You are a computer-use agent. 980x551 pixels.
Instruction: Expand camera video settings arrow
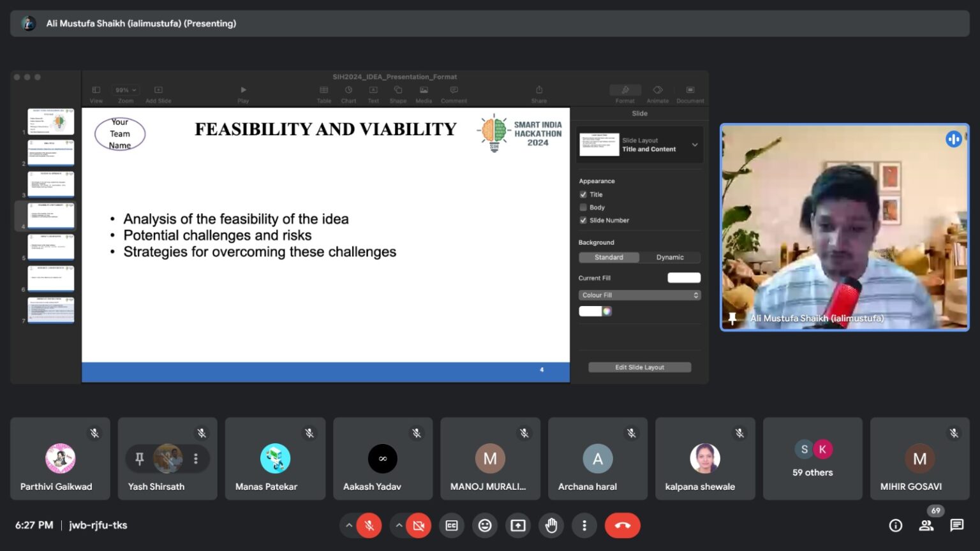(x=399, y=525)
